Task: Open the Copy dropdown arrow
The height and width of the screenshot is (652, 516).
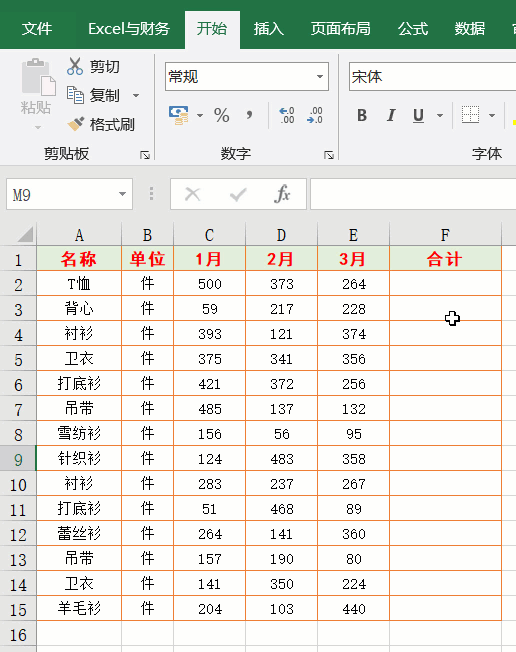Action: (136, 96)
